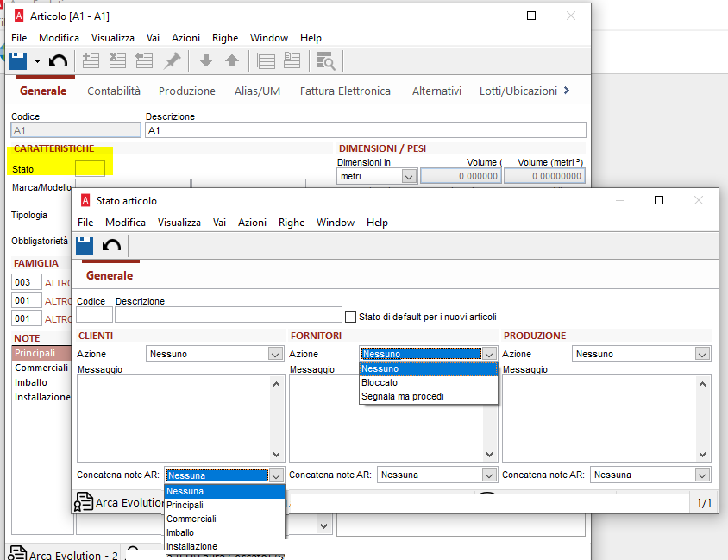Tick Stato di default per i nuovi articoli
728x560 pixels.
[x=351, y=318]
